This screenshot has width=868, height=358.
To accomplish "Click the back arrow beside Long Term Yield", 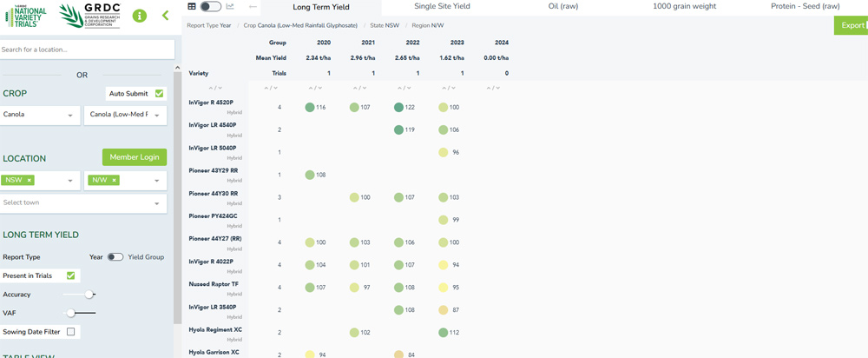I will (x=253, y=6).
